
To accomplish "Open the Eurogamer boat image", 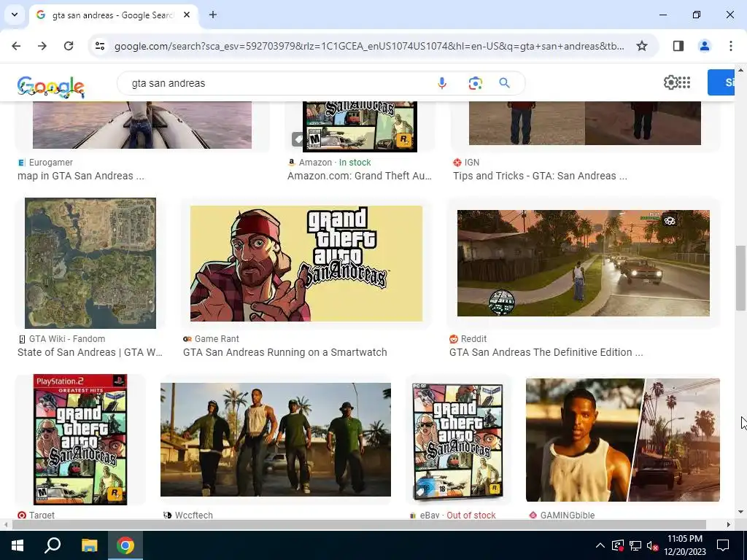I will point(142,125).
